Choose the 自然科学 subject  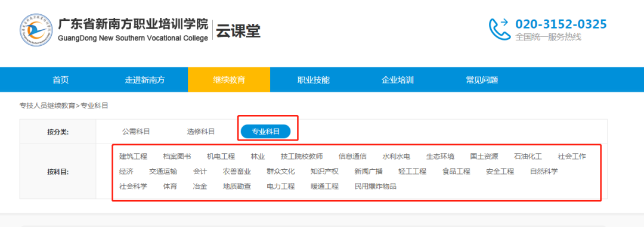pos(544,171)
